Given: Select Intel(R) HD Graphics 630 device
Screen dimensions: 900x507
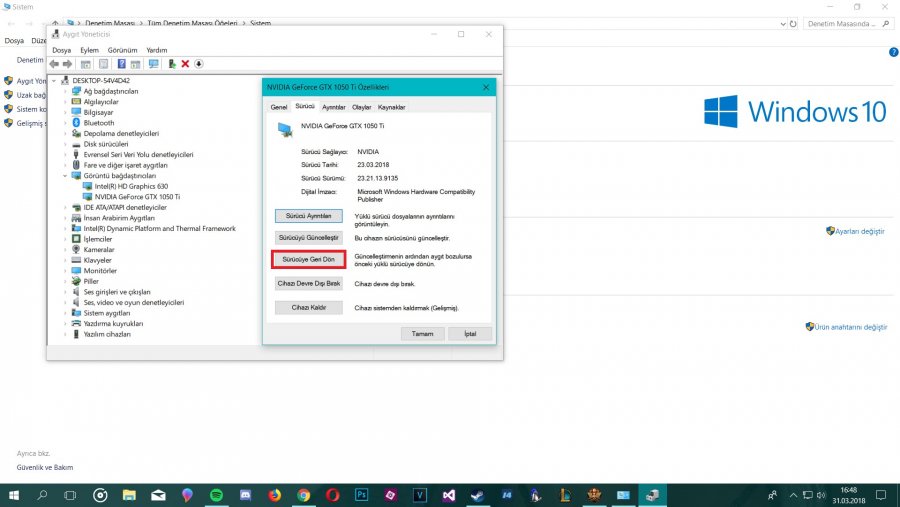Looking at the screenshot, I should click(x=131, y=186).
